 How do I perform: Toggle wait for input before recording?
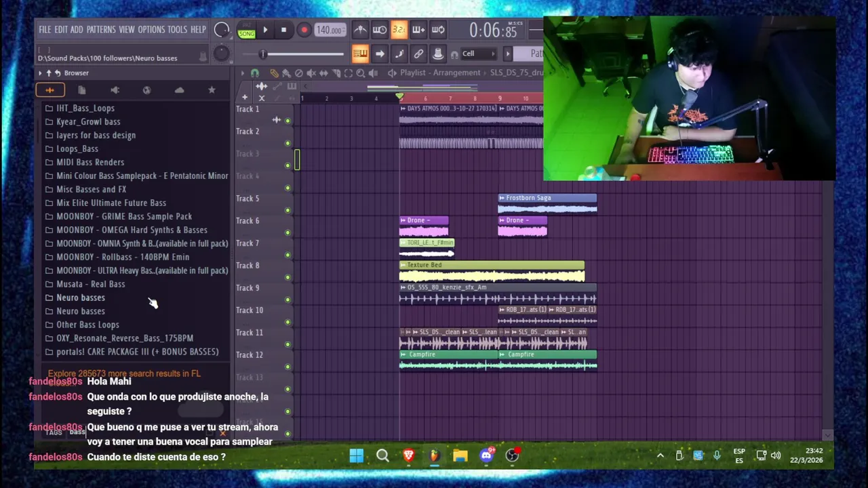tap(380, 30)
